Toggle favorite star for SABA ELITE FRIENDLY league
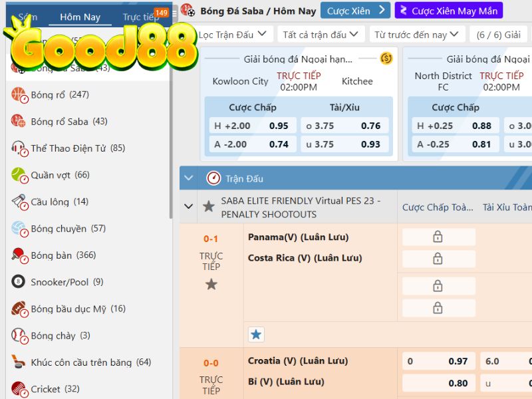Screen dimensions: 532x399 [x=208, y=207]
